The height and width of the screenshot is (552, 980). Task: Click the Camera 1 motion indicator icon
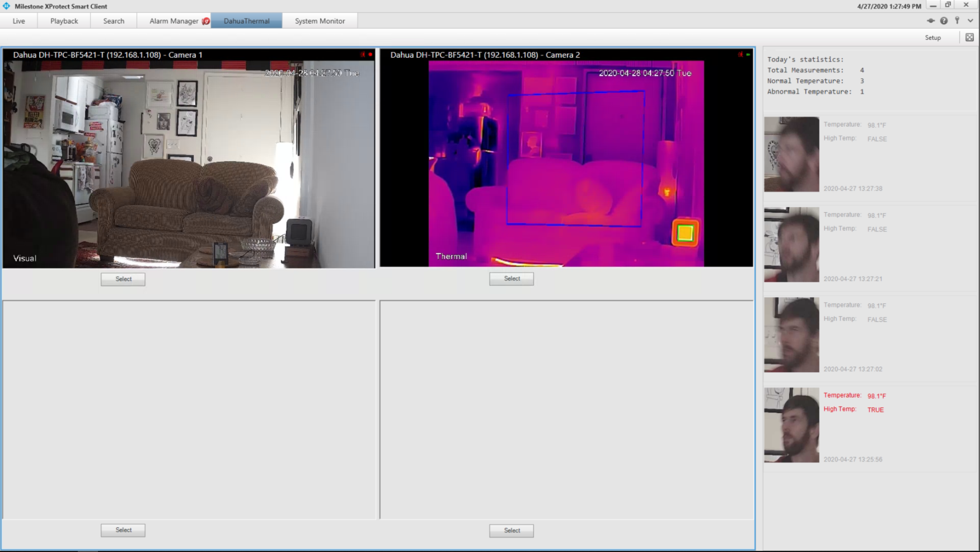click(x=363, y=54)
